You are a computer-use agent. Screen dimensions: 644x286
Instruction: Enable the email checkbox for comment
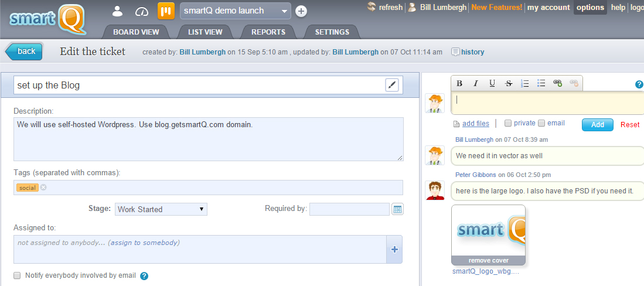pyautogui.click(x=541, y=123)
